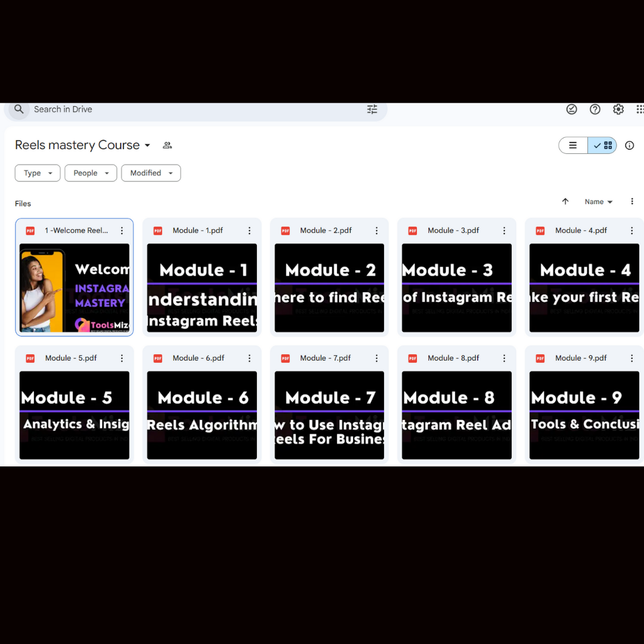The width and height of the screenshot is (644, 644).
Task: Click the search magnifier icon
Action: pos(19,109)
